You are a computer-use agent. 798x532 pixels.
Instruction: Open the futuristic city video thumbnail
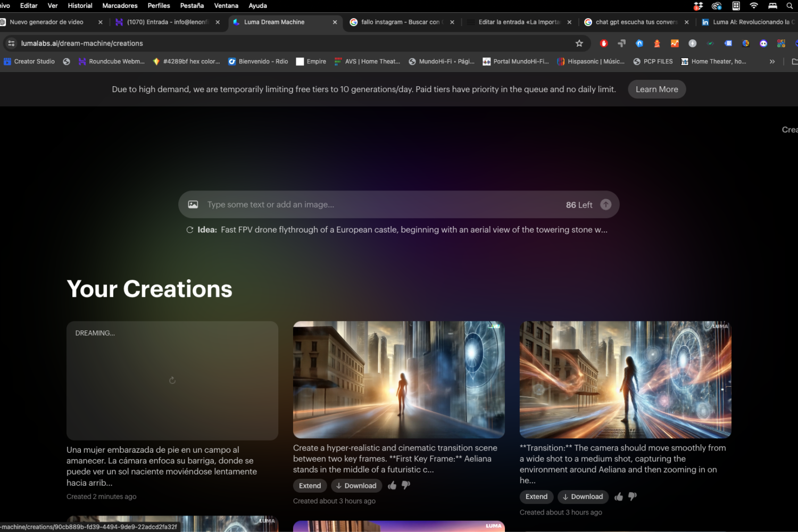[x=398, y=380]
